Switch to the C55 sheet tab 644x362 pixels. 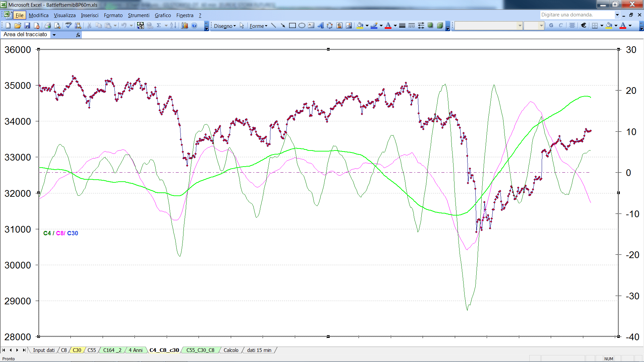(x=92, y=350)
